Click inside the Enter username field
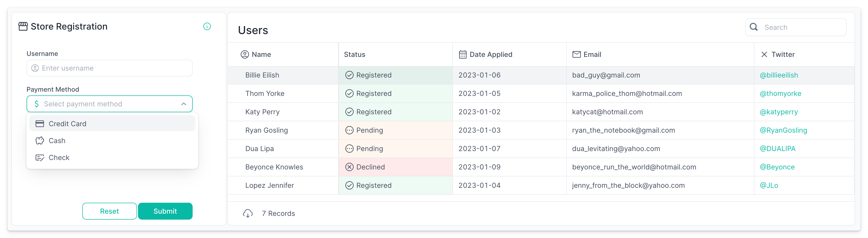The image size is (868, 238). [x=109, y=68]
